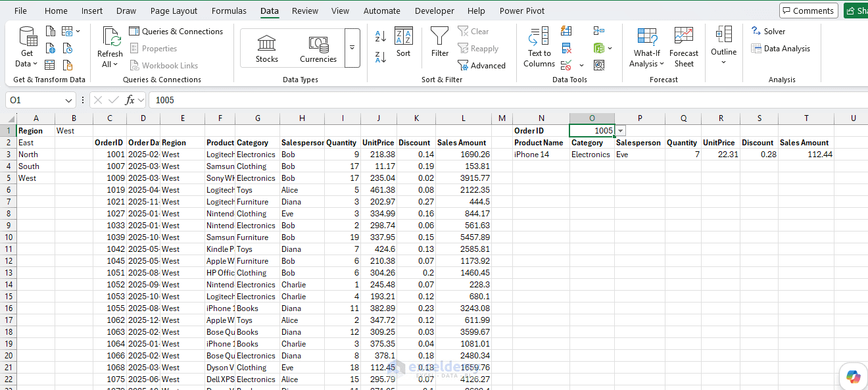Screen dimensions: 868x390
Task: Select the Stocks data type
Action: [x=267, y=48]
